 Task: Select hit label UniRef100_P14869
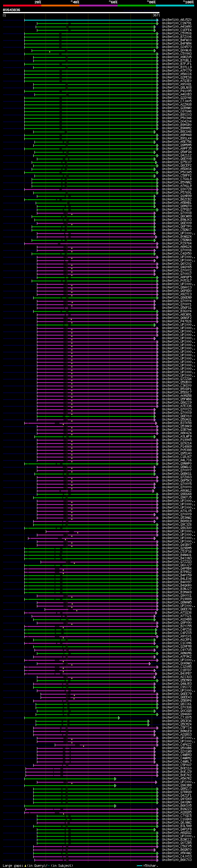point(177,446)
